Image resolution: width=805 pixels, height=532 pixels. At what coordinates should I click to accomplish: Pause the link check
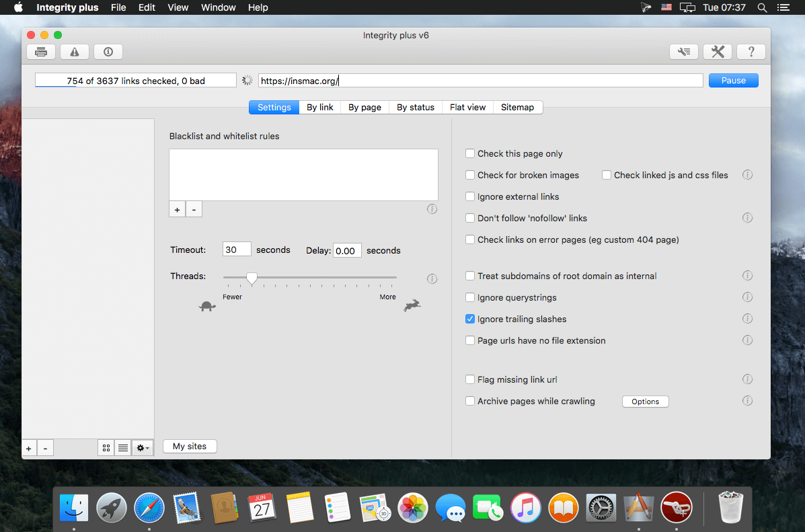733,80
